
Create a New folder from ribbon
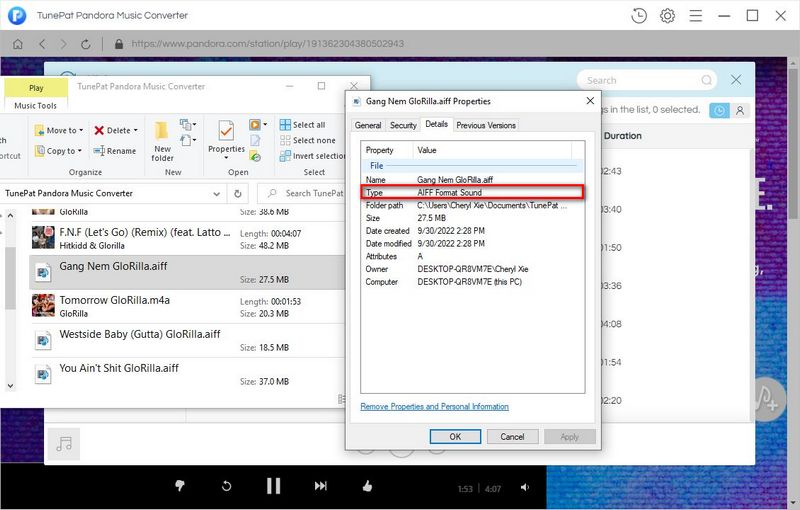[x=162, y=141]
